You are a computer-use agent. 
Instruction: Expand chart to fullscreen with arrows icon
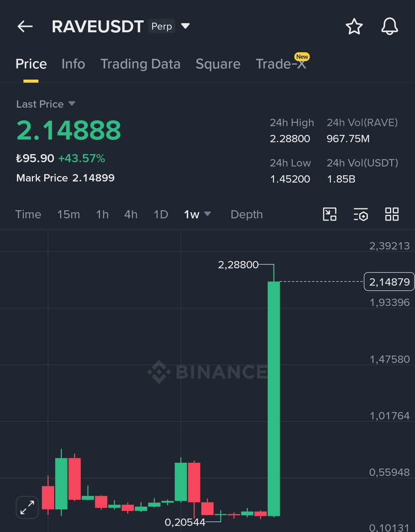[27, 507]
